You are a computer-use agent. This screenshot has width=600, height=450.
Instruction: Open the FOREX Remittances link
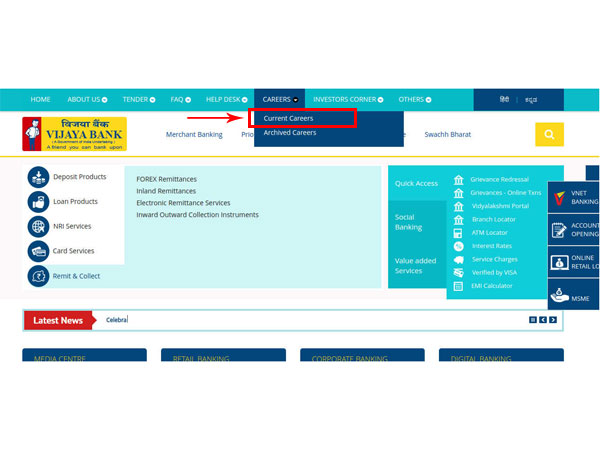[x=166, y=179]
